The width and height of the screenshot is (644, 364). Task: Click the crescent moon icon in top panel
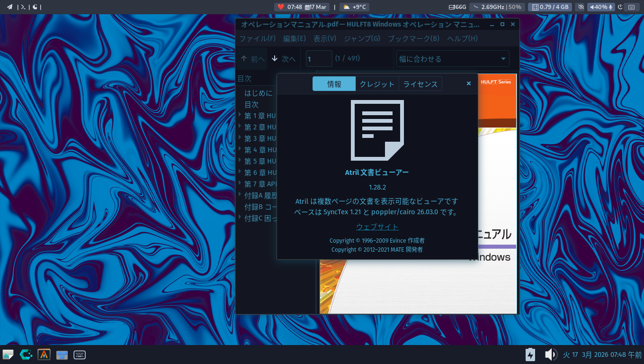point(35,7)
